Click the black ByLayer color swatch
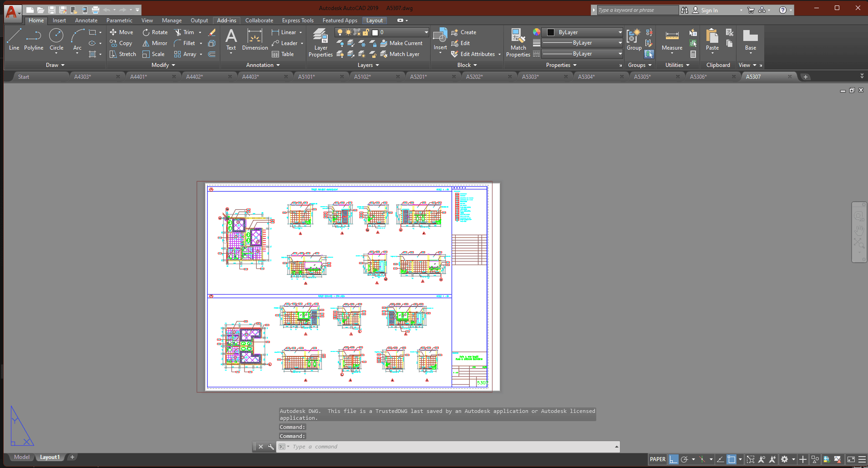This screenshot has height=468, width=868. [550, 32]
